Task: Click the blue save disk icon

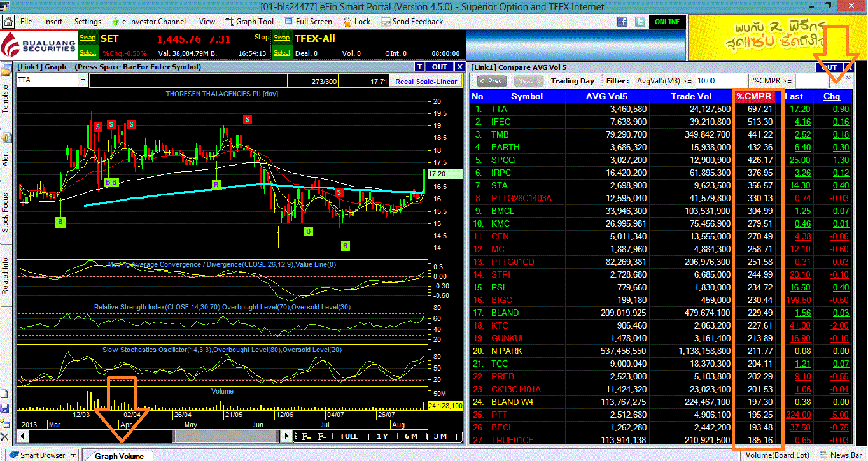Action: click(5, 408)
